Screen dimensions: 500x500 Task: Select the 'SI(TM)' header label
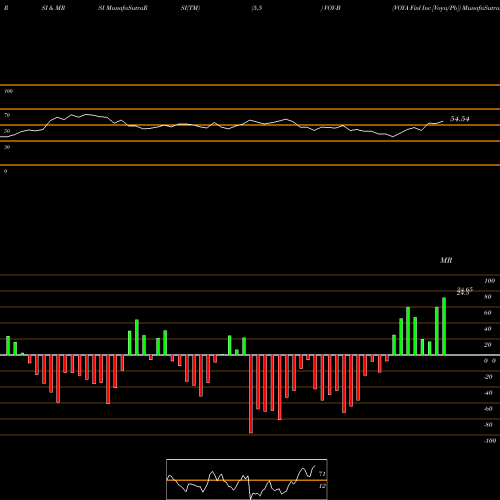tap(190, 8)
